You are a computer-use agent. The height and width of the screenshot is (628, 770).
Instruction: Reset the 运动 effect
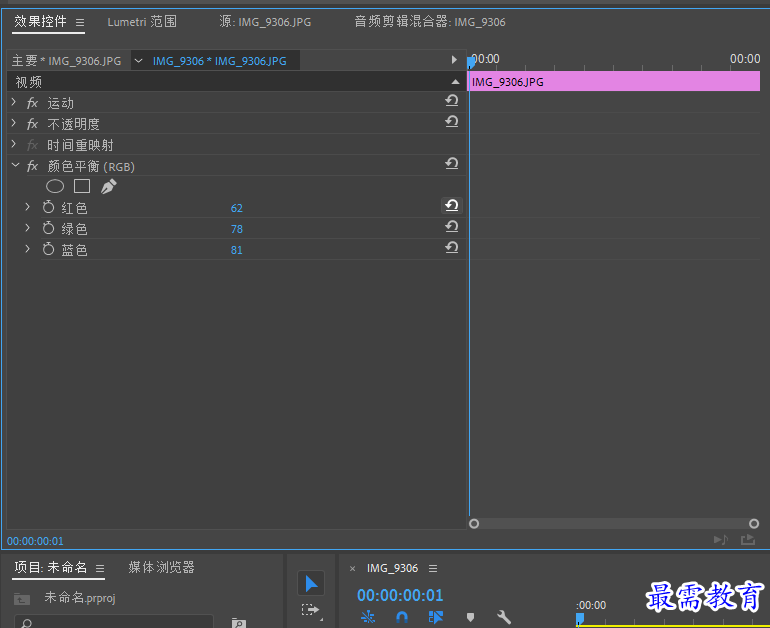[x=452, y=101]
